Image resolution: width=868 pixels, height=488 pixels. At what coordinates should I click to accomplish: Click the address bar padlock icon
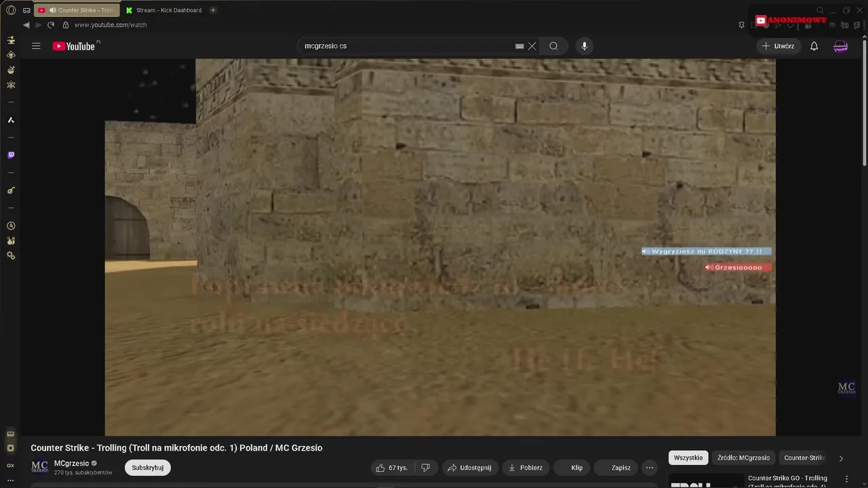pyautogui.click(x=66, y=25)
